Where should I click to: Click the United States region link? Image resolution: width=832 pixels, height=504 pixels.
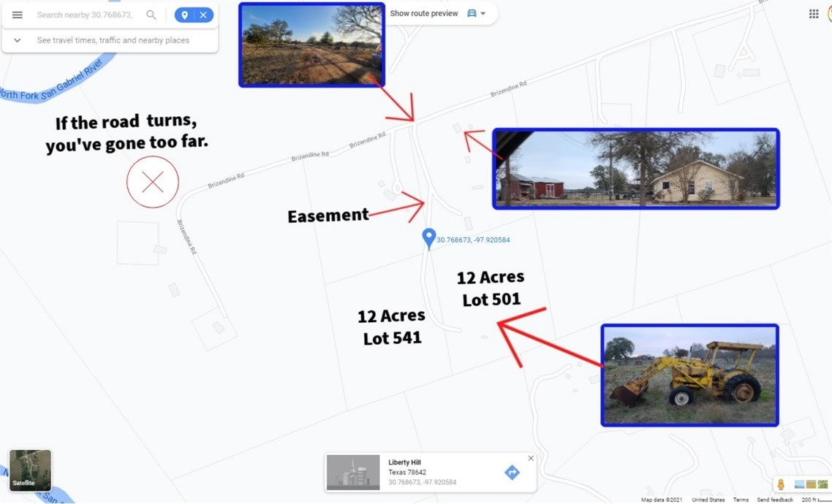point(708,500)
